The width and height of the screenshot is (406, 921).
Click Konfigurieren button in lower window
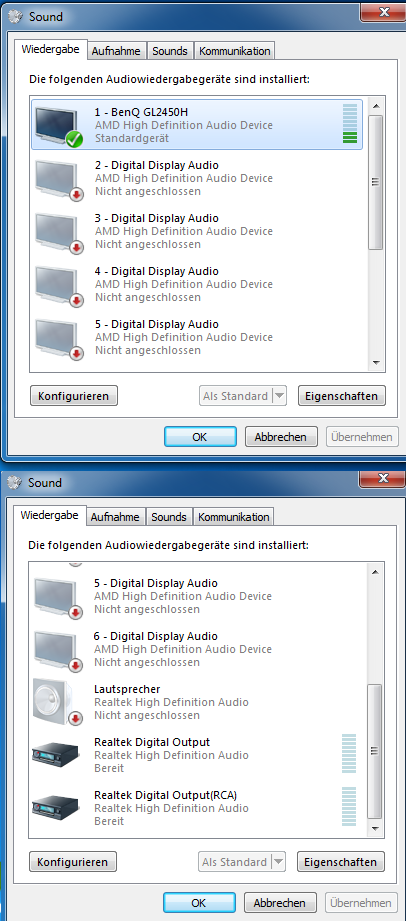72,862
